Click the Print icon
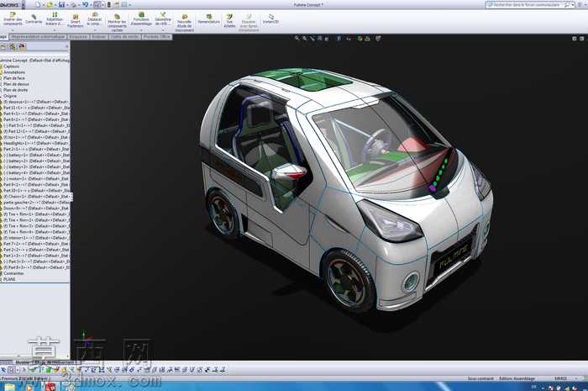Image resolution: width=588 pixels, height=391 pixels. click(x=74, y=4)
